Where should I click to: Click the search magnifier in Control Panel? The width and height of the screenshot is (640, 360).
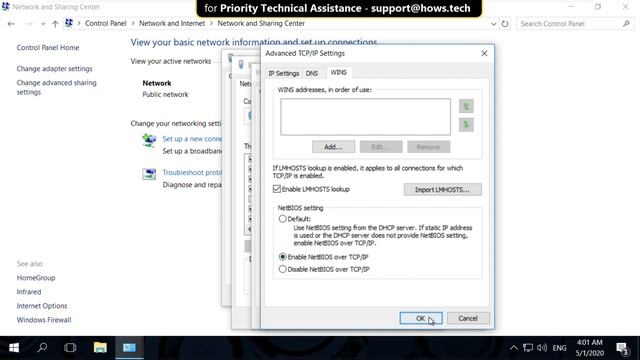[x=626, y=24]
